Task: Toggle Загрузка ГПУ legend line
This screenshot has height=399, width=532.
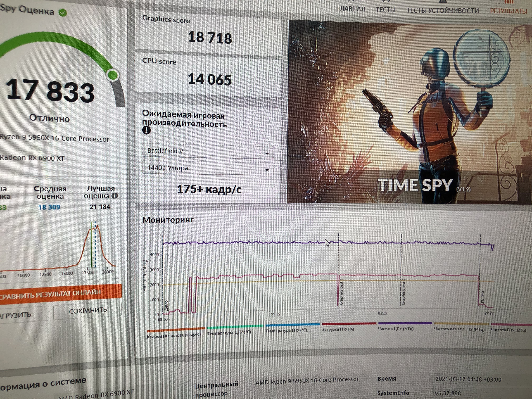Action: 349,324
